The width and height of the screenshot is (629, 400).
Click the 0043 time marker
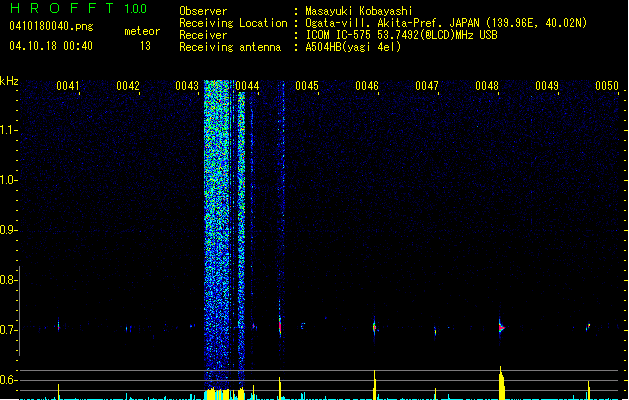click(x=187, y=86)
